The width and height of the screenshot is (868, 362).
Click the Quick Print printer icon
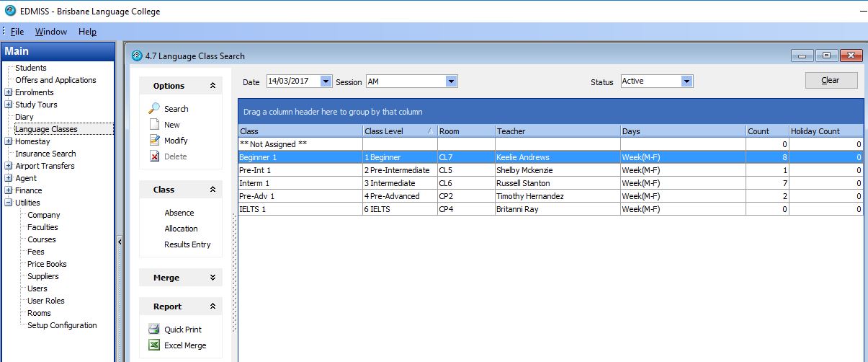(154, 330)
